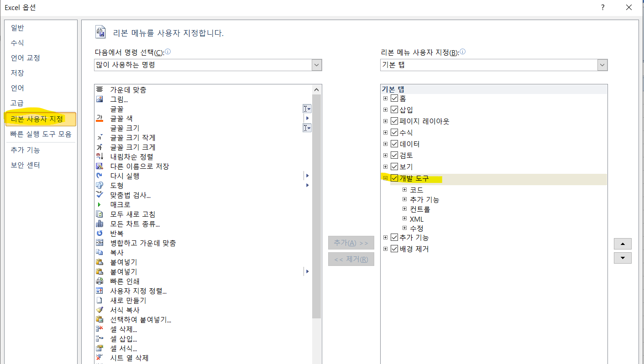Click the 다른 이름으로 저장 icon
The height and width of the screenshot is (364, 644).
(x=99, y=166)
